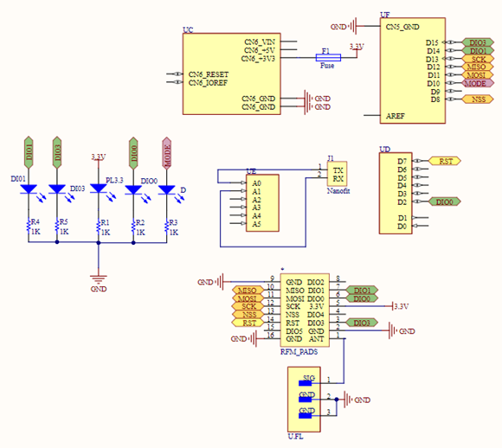The width and height of the screenshot is (502, 448).
Task: Select the MOSI net port at UF D11
Action: coord(478,75)
